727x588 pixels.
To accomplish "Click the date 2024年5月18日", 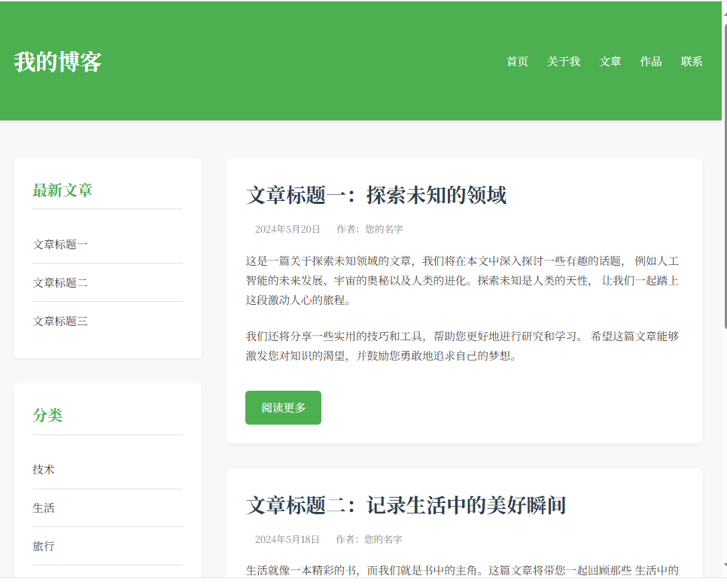I will coord(287,539).
